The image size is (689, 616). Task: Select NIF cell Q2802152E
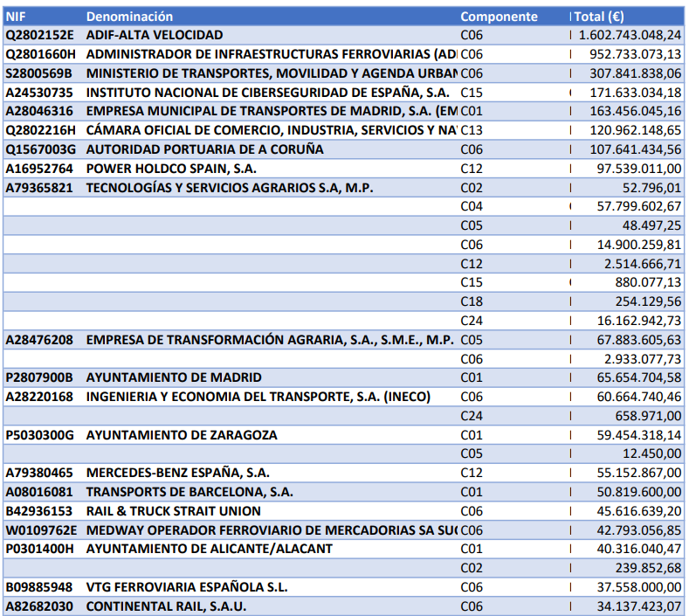pos(39,35)
